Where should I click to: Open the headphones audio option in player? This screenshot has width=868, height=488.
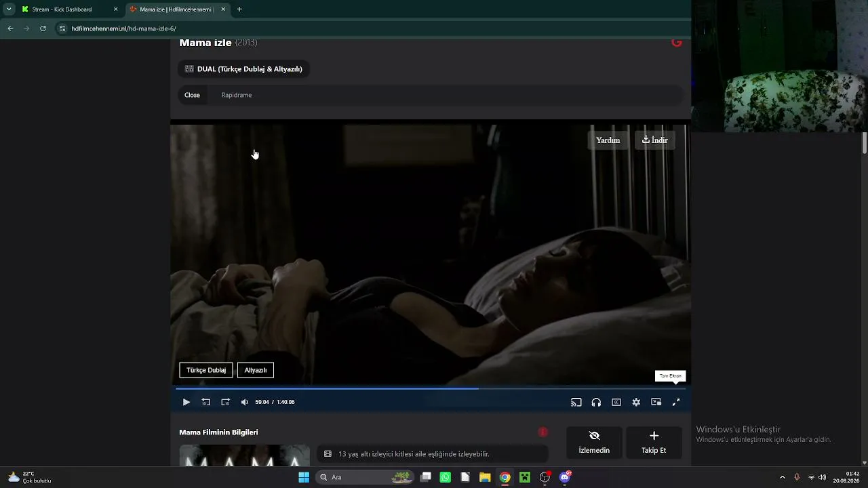click(x=596, y=402)
